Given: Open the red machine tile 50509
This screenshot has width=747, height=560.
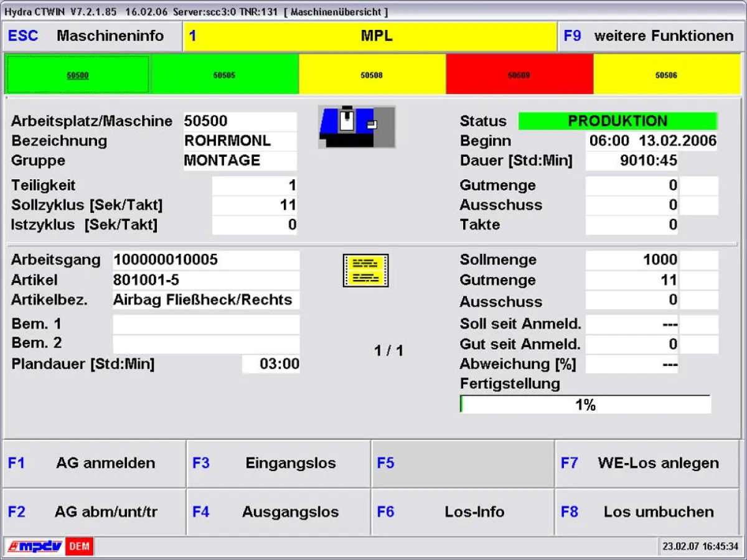Looking at the screenshot, I should click(x=520, y=74).
